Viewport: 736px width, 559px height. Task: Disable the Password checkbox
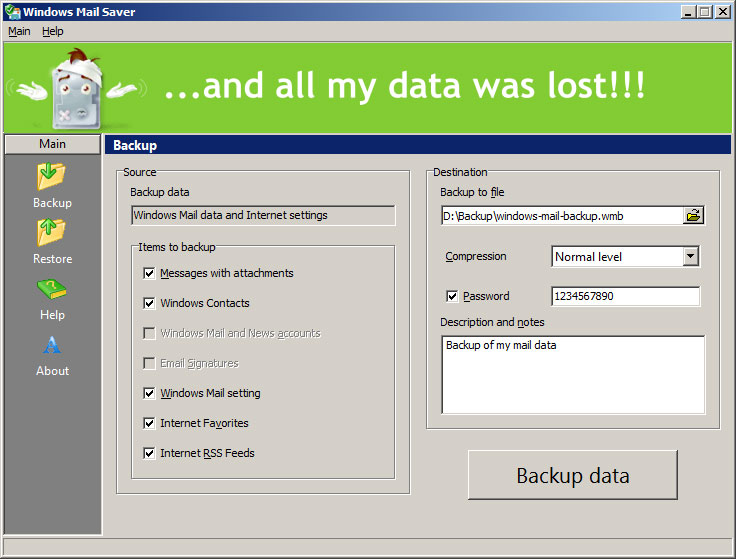coord(452,296)
